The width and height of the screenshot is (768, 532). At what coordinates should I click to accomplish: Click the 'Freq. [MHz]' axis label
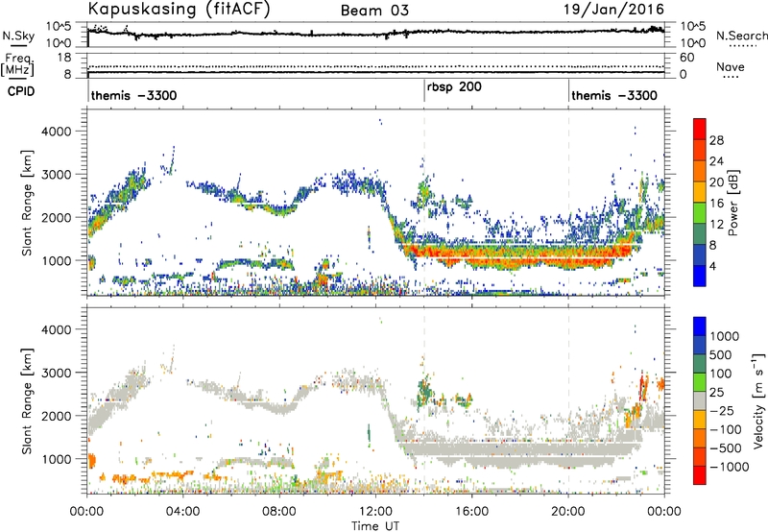(x=18, y=65)
